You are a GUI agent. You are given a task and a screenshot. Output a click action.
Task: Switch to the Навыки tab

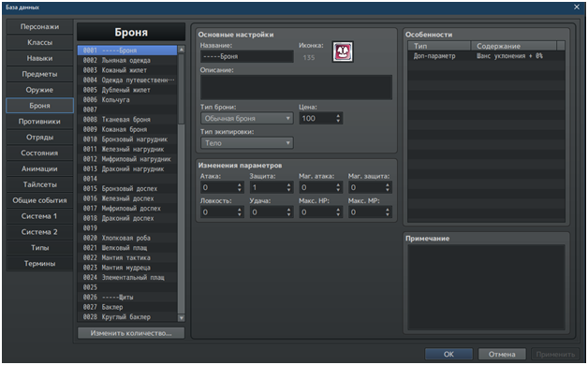point(39,58)
